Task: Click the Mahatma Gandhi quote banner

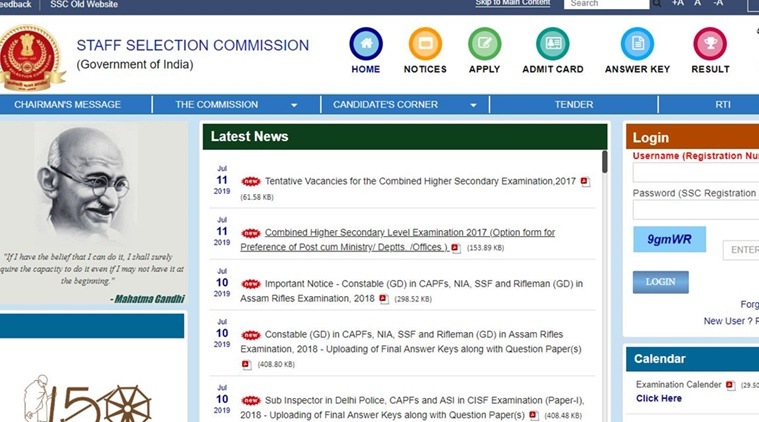Action: pyautogui.click(x=93, y=213)
